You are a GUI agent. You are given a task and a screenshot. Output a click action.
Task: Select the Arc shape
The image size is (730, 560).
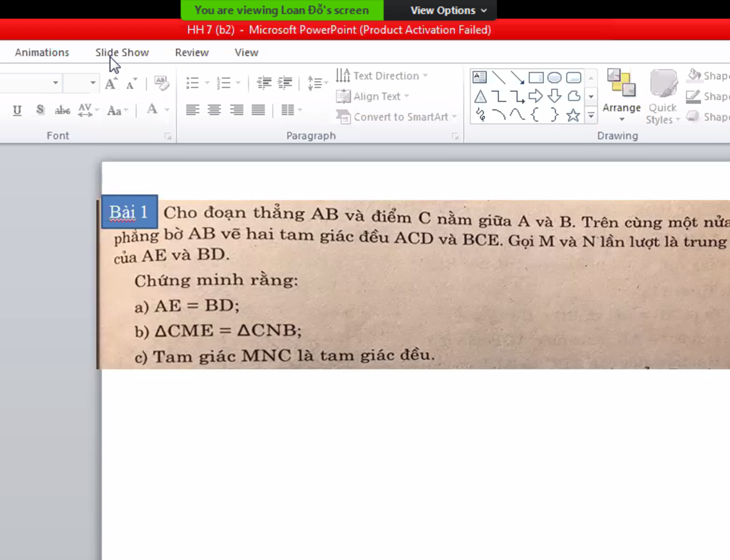tap(498, 115)
